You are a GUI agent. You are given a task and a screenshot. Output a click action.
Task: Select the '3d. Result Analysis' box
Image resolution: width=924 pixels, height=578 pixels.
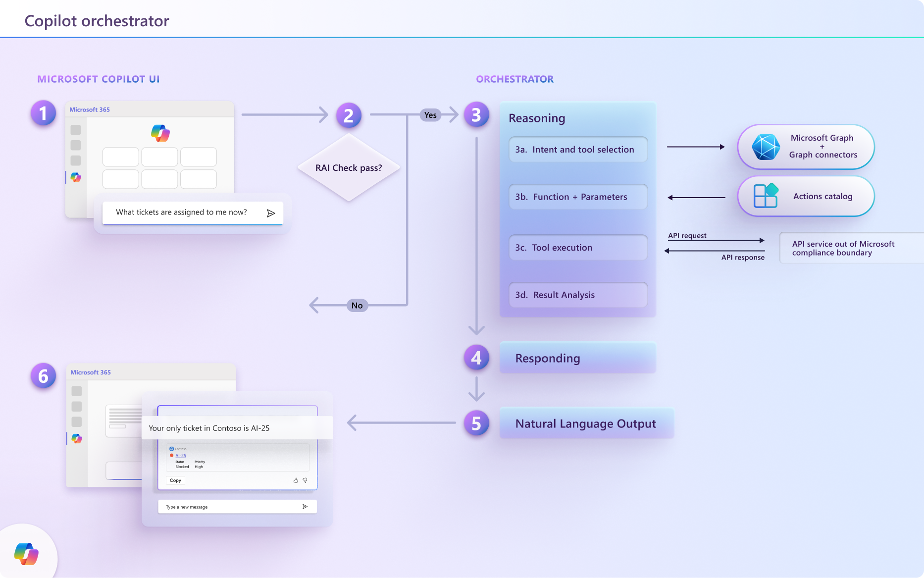pyautogui.click(x=578, y=295)
